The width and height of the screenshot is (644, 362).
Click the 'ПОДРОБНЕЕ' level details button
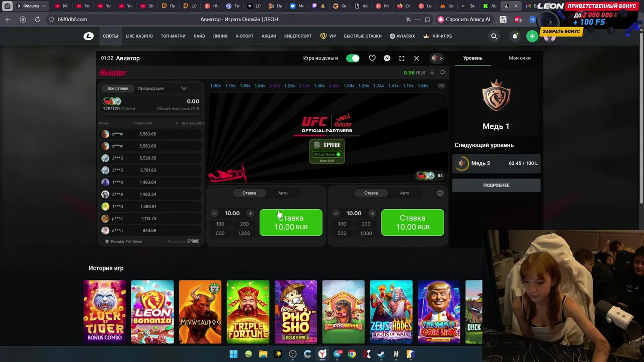497,185
